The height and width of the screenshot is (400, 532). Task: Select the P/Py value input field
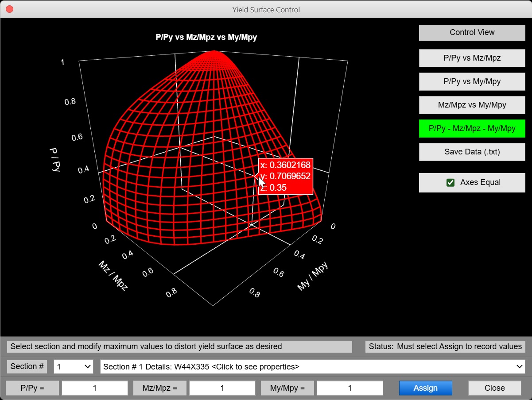94,388
